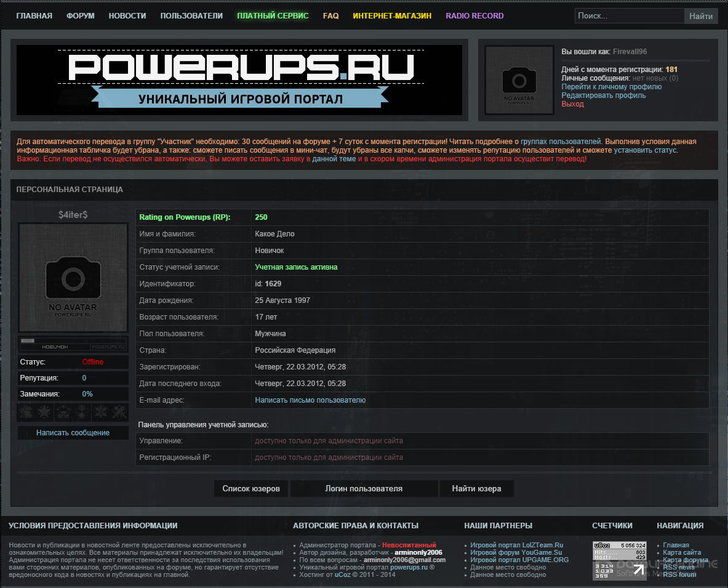Click Написать письмо пользователю link
Screen dimensions: 728x588
(x=310, y=400)
